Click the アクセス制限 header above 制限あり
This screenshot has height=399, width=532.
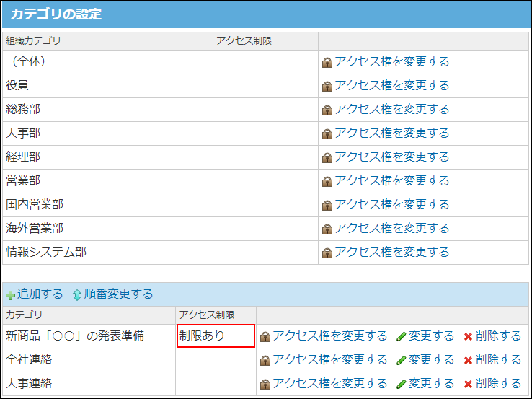(x=207, y=315)
